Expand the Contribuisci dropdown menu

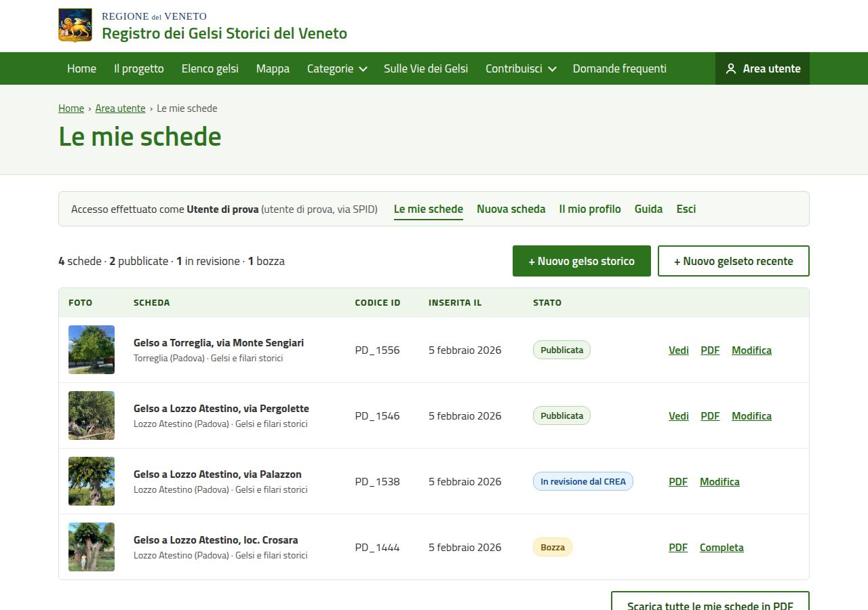[521, 68]
